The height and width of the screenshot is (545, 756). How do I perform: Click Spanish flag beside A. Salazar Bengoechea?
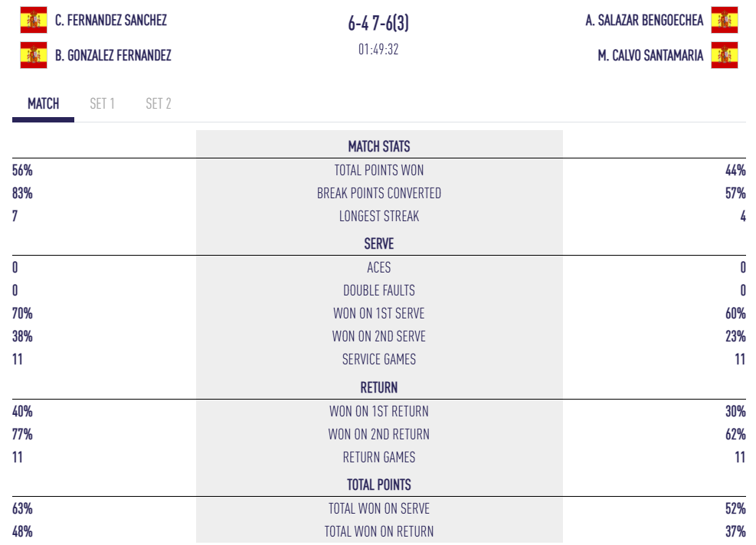click(x=724, y=20)
